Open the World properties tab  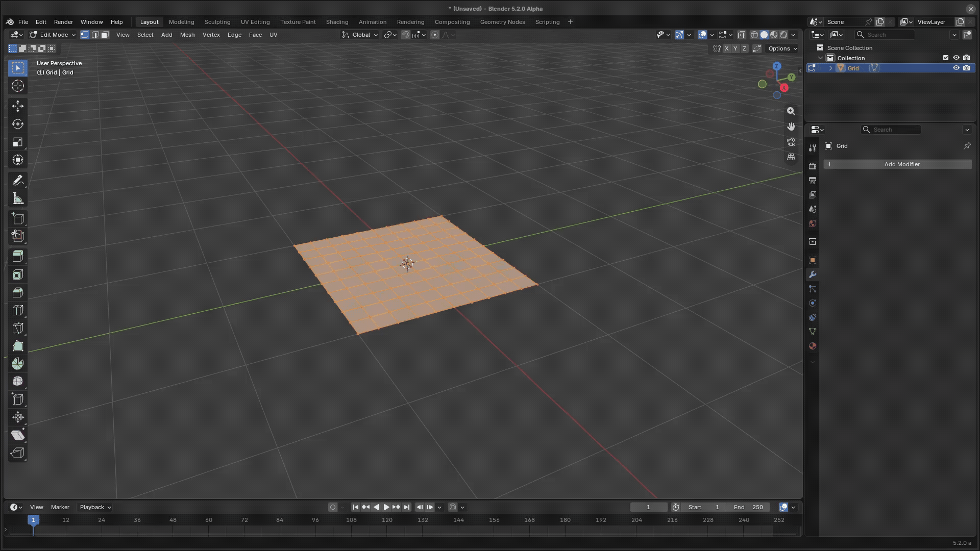click(x=813, y=223)
